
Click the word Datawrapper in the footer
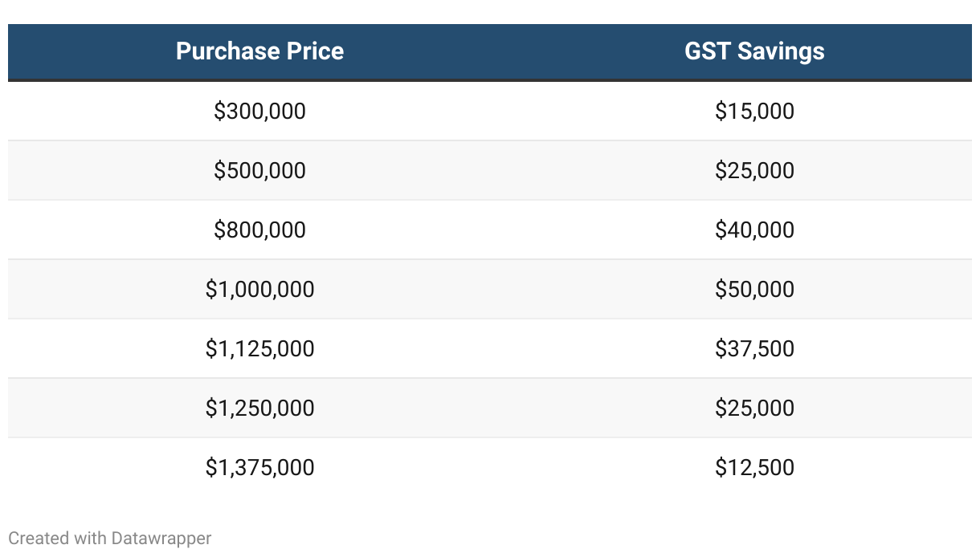coord(161,538)
